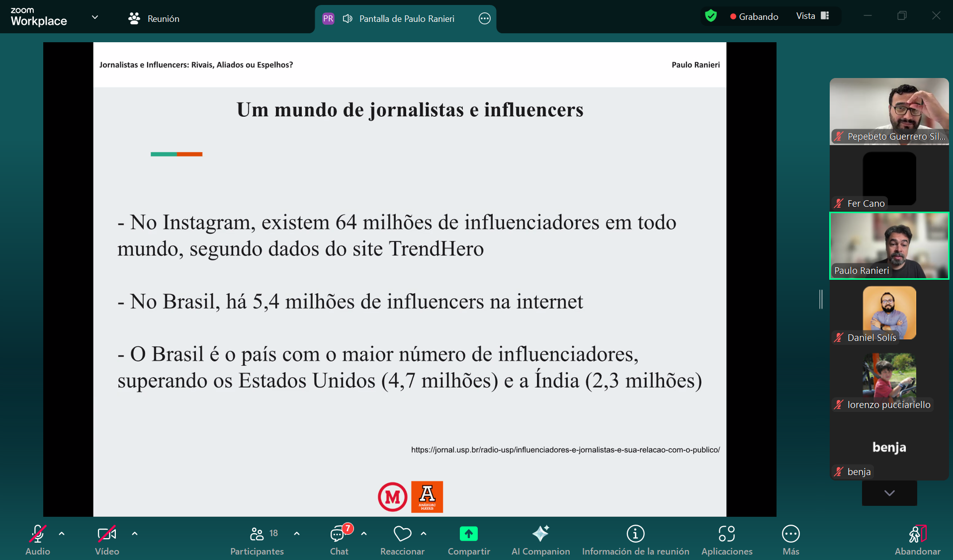Minimize the Zoom window
Viewport: 953px width, 560px height.
click(x=867, y=16)
